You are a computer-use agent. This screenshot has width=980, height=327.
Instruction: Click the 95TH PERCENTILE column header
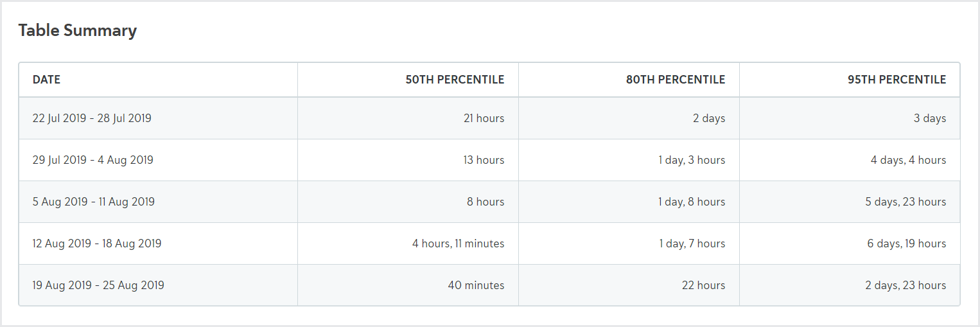coord(897,80)
